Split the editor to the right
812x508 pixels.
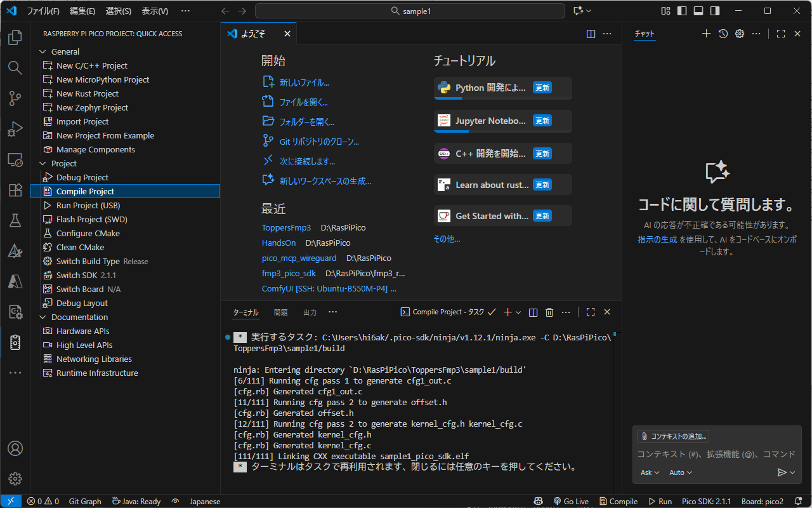591,34
